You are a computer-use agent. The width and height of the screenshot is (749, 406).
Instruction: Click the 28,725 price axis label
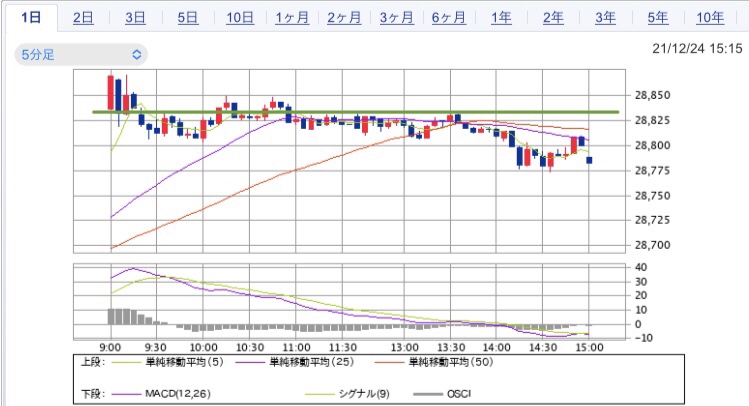(x=652, y=220)
